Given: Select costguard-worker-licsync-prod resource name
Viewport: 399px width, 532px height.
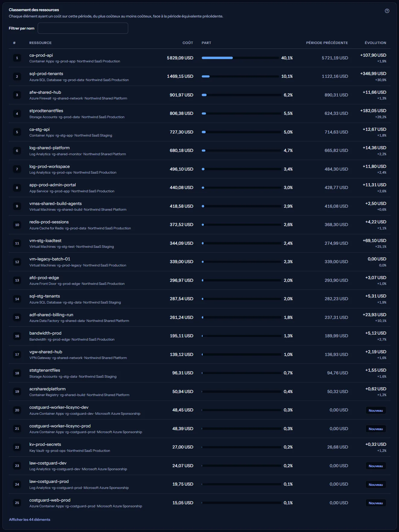Looking at the screenshot, I should click(60, 426).
